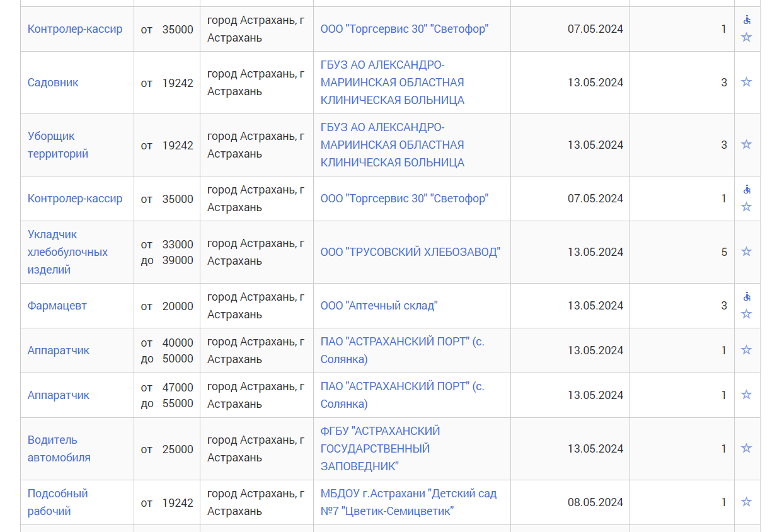This screenshot has height=532, width=770.
Task: Mark Фармацевт vacancy with the star icon
Action: click(x=746, y=314)
